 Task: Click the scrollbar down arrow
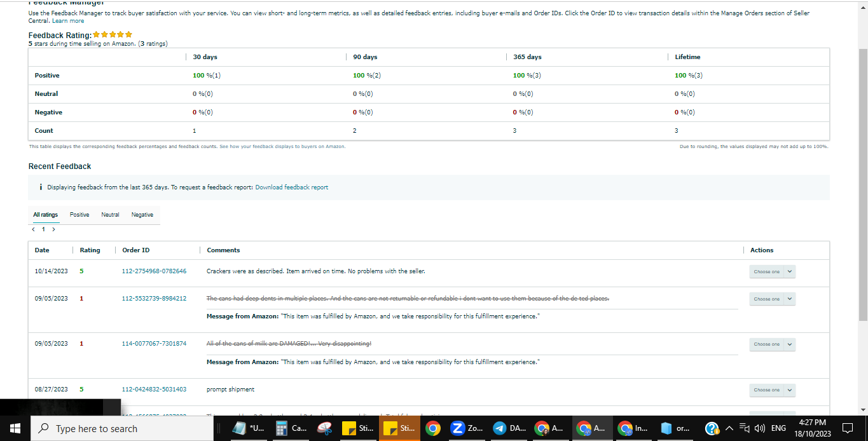click(863, 410)
